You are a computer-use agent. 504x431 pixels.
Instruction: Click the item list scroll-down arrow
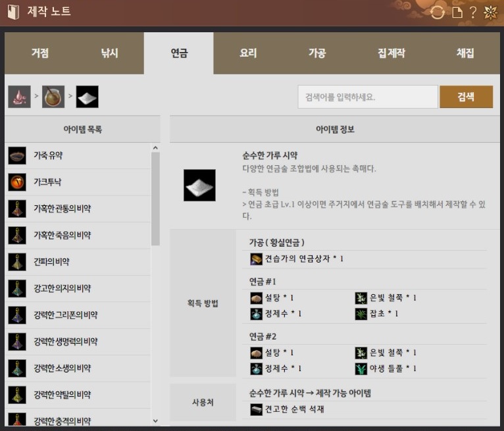(155, 420)
